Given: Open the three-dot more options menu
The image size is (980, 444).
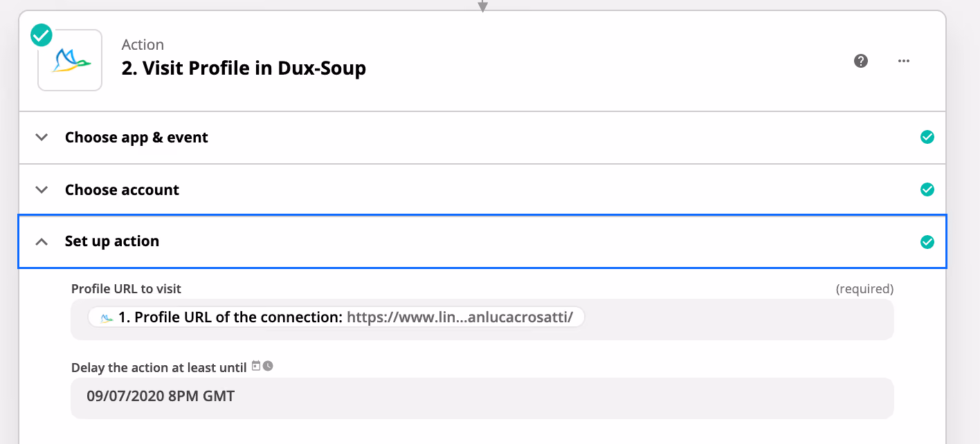Looking at the screenshot, I should point(903,61).
